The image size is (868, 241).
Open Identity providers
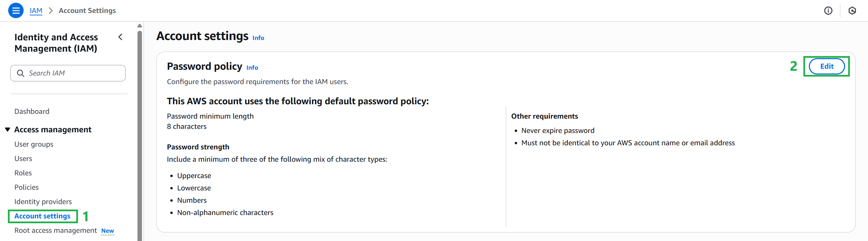coord(43,201)
